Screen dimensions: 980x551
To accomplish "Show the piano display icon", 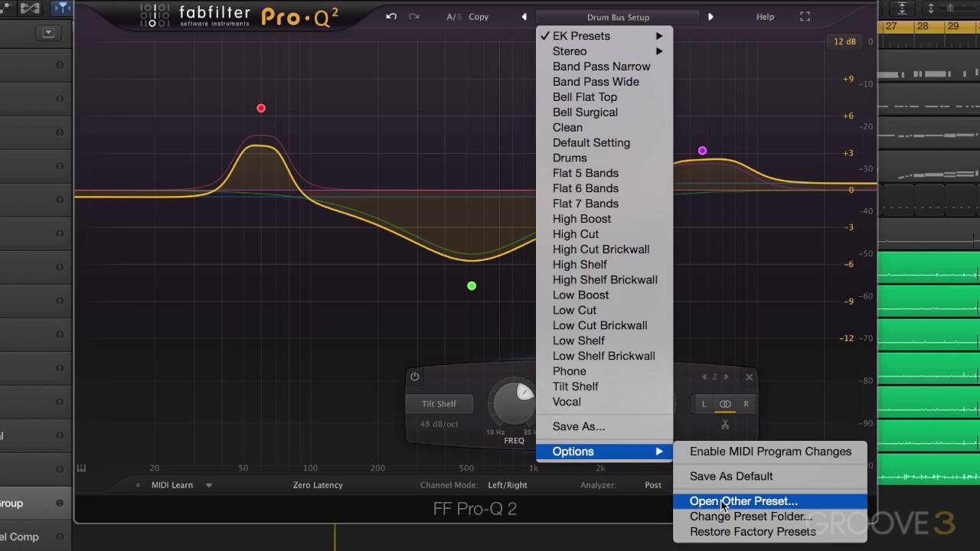I will tap(82, 468).
